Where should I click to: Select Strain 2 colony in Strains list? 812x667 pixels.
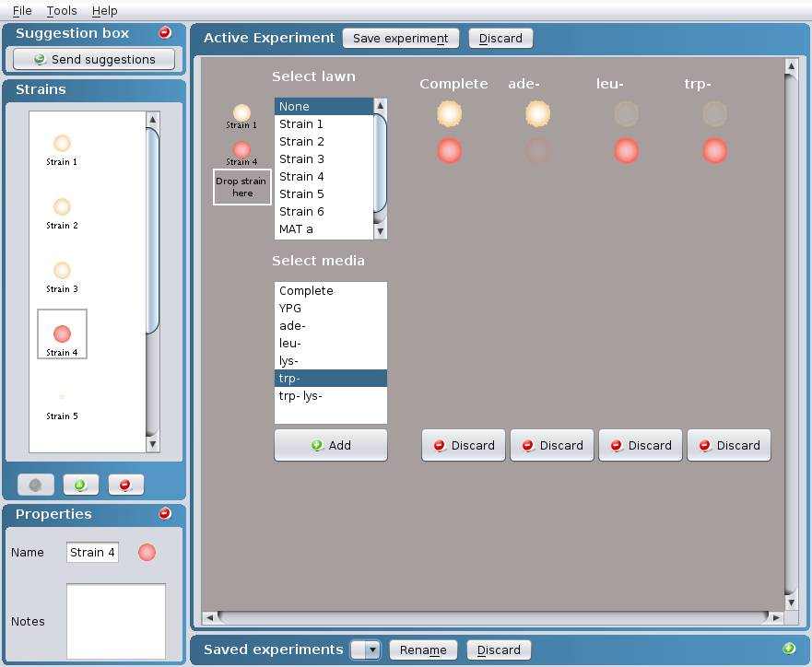click(x=62, y=207)
